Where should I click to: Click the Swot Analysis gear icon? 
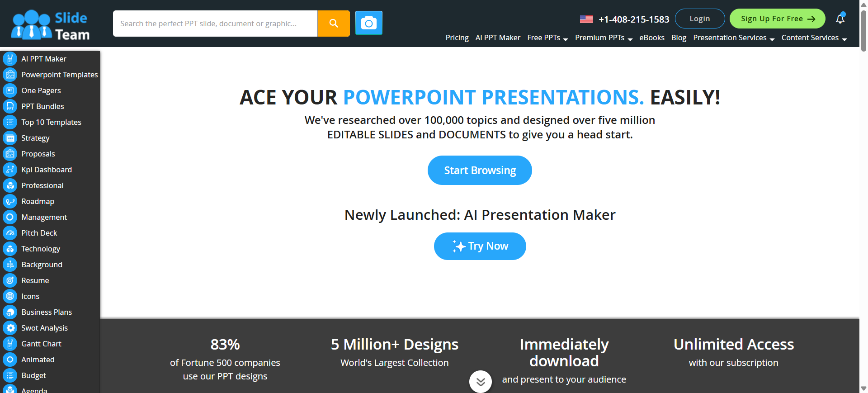coord(10,328)
